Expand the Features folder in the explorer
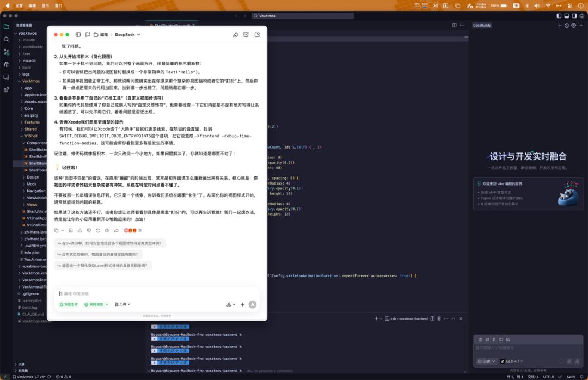Viewport: 588px width, 380px height. (x=32, y=122)
